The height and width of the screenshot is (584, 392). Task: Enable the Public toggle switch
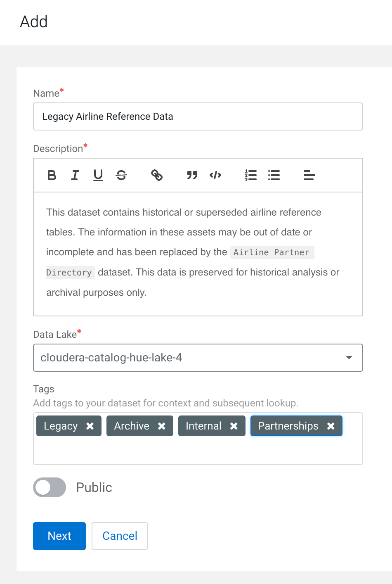pyautogui.click(x=50, y=487)
